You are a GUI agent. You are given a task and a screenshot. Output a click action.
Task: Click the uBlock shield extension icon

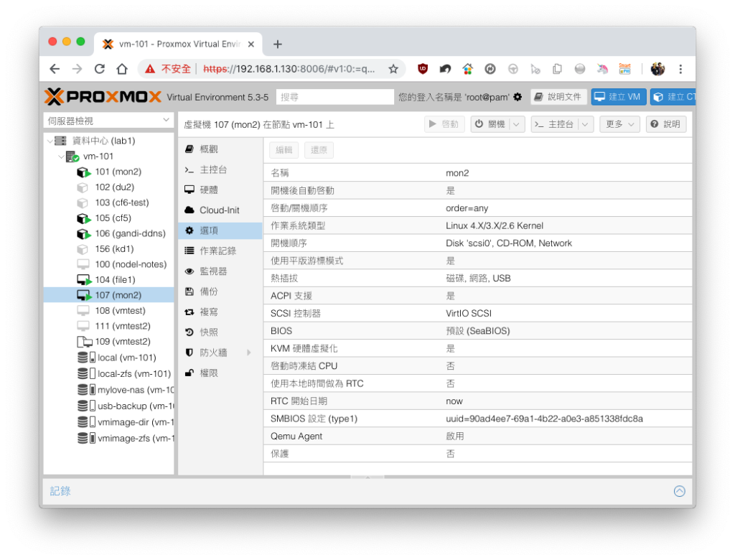[422, 69]
